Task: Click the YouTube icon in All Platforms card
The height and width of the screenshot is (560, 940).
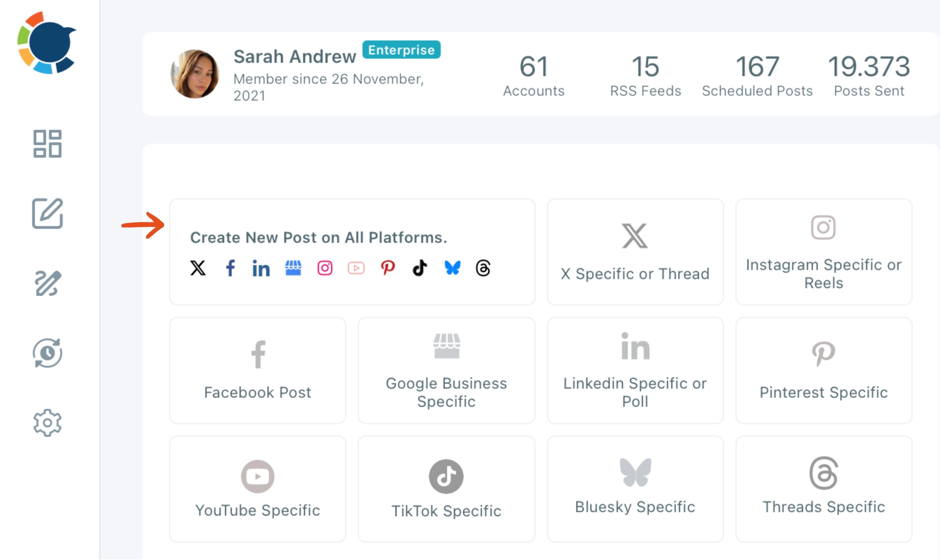Action: pos(356,268)
